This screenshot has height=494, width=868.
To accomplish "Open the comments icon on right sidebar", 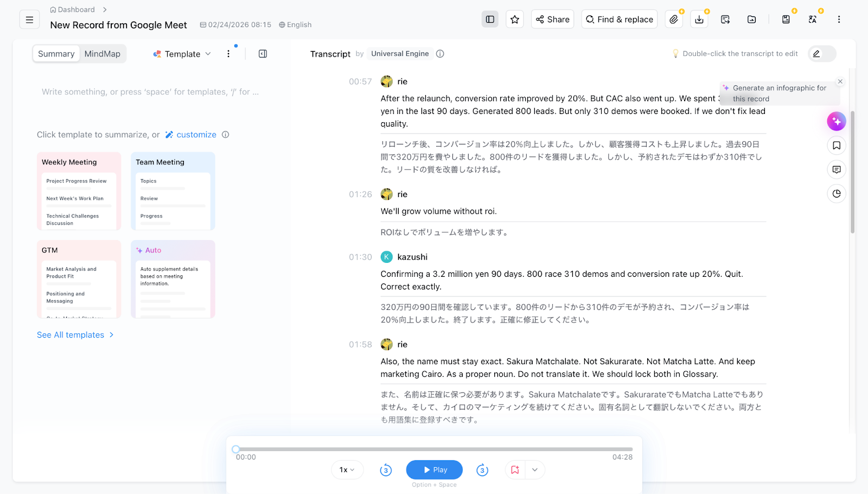I will click(836, 169).
